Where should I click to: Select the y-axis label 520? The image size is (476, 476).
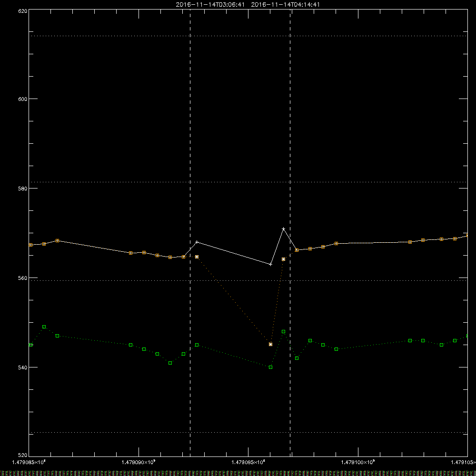23,455
